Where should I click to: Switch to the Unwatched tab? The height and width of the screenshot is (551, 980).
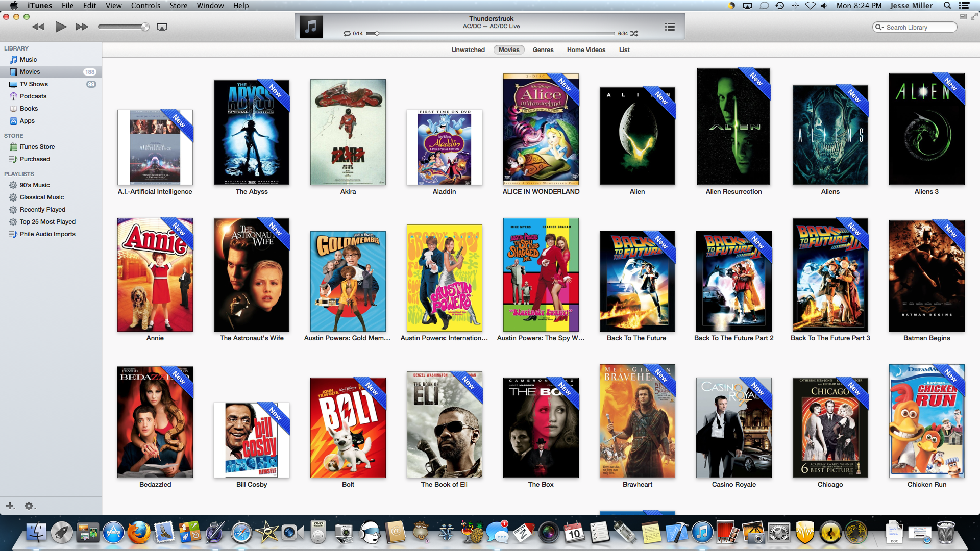(468, 50)
